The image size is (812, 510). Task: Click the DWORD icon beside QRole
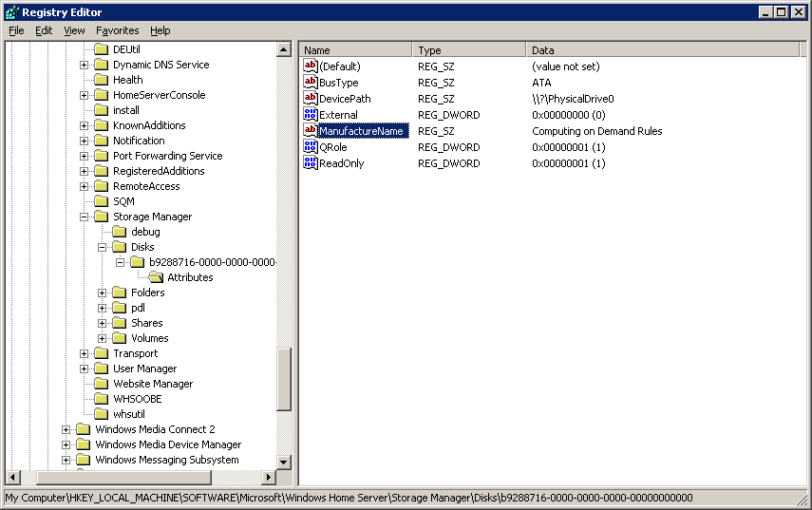coord(311,147)
